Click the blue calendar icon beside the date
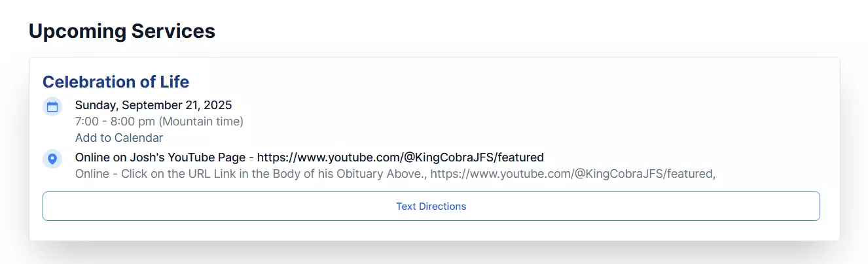The image size is (868, 264). (x=52, y=107)
